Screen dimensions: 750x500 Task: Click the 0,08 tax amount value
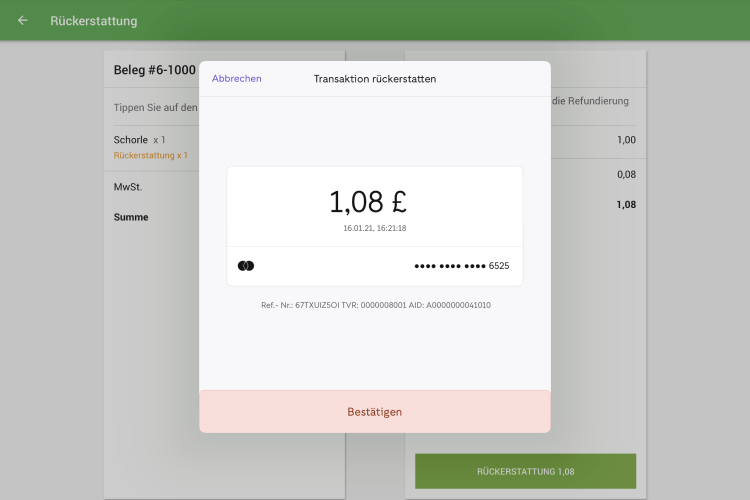[x=626, y=175]
